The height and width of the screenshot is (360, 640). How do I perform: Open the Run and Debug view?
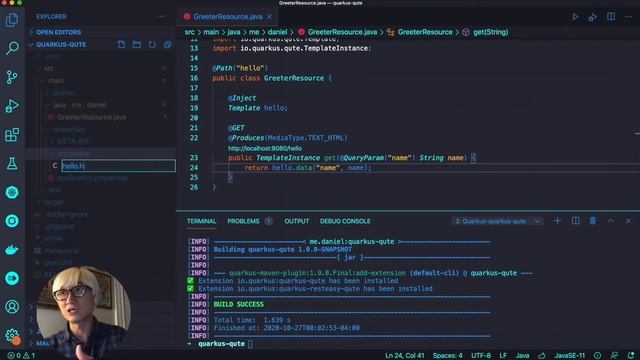pyautogui.click(x=12, y=106)
